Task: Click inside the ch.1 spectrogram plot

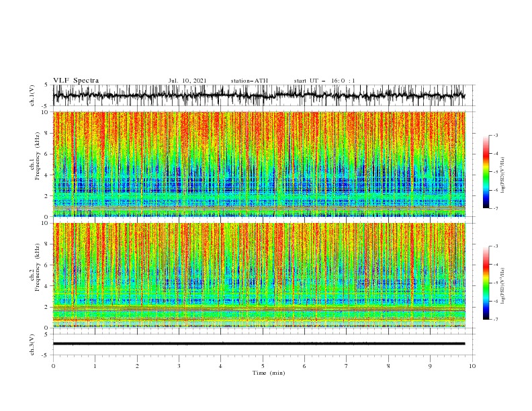Action: click(259, 164)
